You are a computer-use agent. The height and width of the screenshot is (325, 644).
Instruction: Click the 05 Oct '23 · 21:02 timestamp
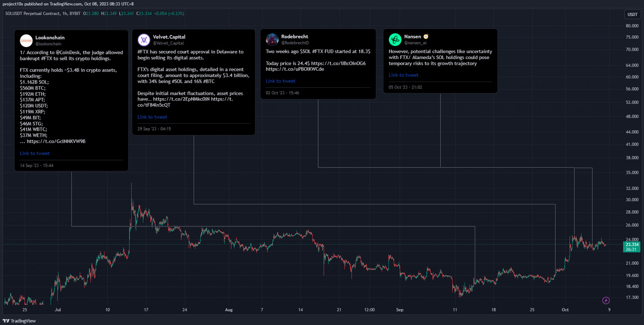[x=405, y=87]
